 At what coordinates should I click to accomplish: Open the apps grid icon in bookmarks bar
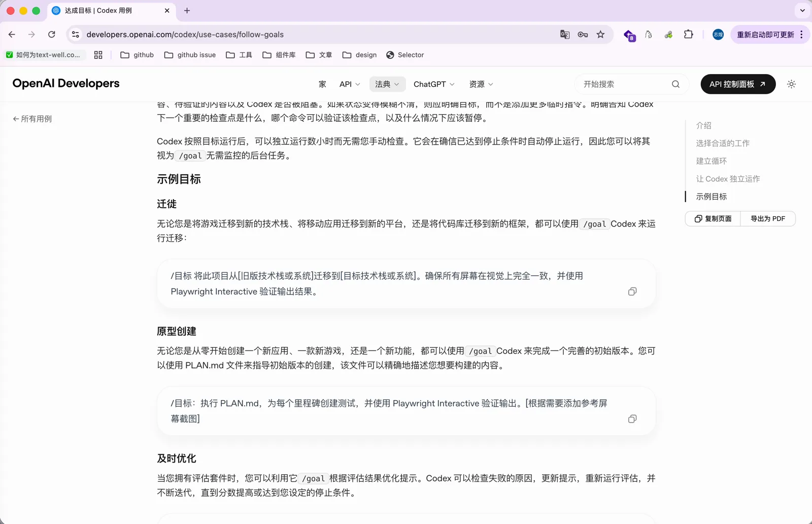(x=98, y=55)
